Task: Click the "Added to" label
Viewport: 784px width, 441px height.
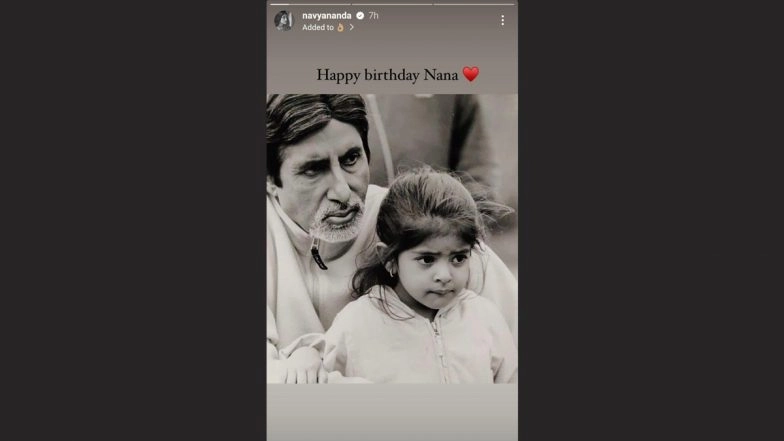Action: point(318,28)
